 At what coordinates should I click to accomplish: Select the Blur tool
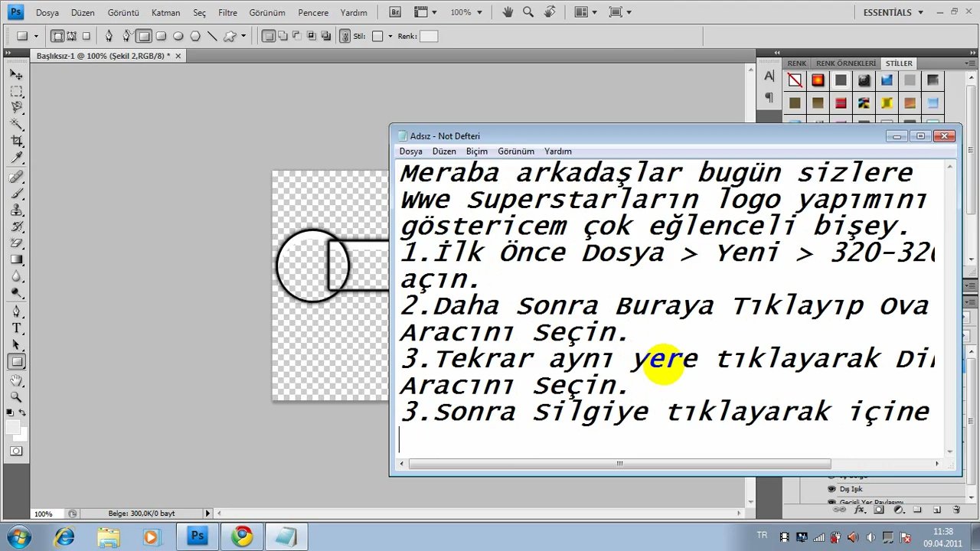click(x=16, y=275)
